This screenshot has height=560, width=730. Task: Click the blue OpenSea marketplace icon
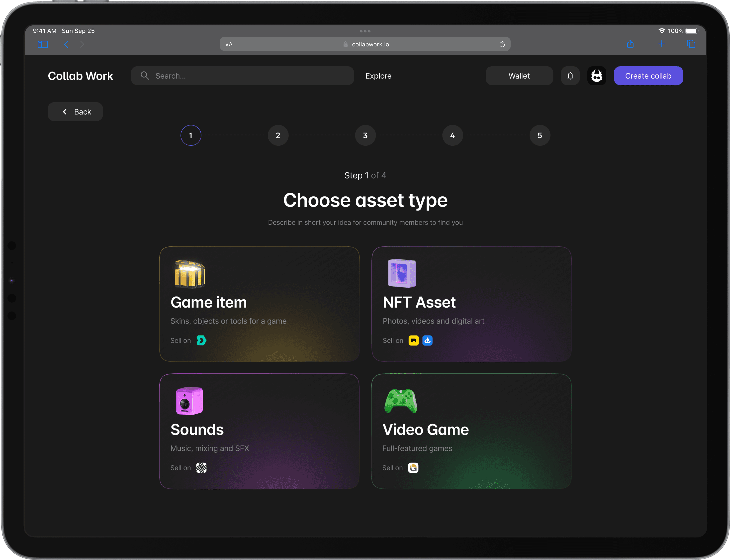click(x=427, y=340)
